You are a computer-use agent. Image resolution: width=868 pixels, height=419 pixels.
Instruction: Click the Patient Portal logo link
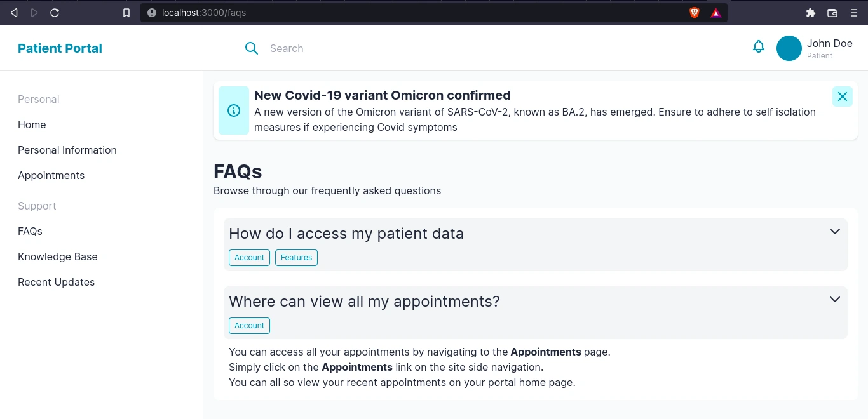(x=60, y=48)
